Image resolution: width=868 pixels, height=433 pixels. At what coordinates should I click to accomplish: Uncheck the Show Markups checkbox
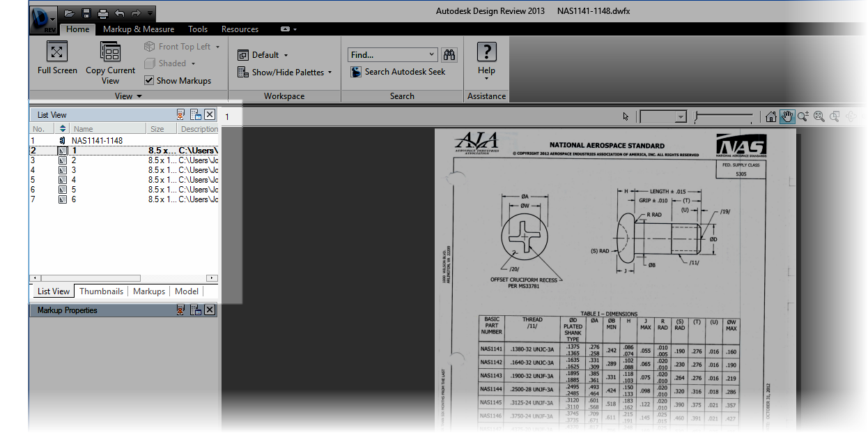click(x=149, y=80)
